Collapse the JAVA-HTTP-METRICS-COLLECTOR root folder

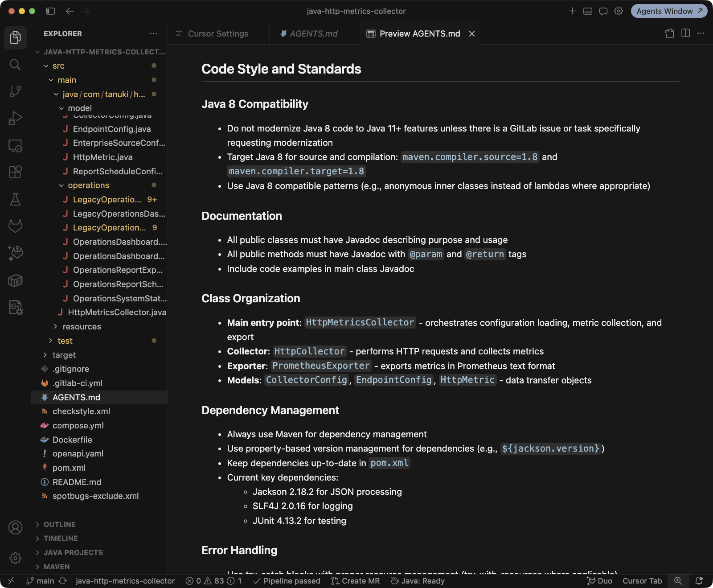pos(99,52)
